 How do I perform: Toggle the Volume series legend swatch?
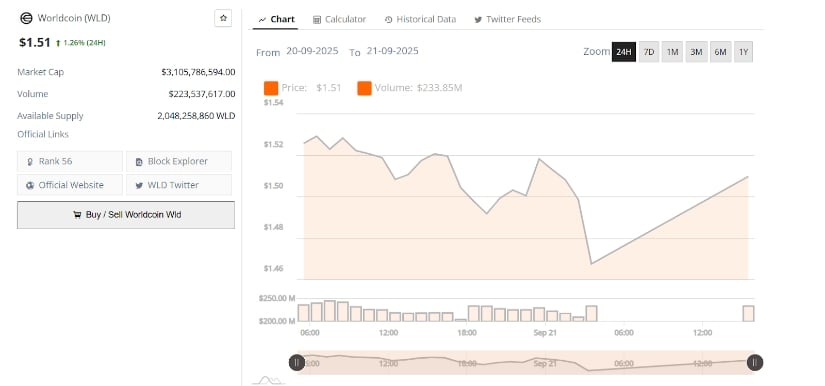[364, 88]
